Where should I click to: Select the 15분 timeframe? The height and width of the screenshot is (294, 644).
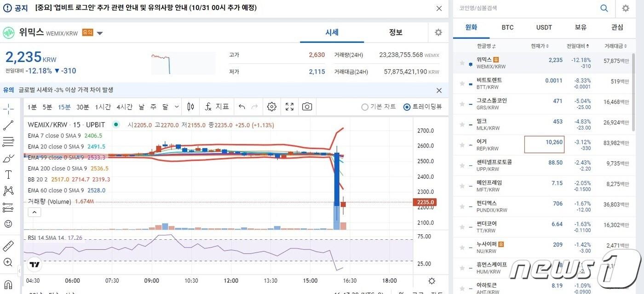[x=64, y=106]
